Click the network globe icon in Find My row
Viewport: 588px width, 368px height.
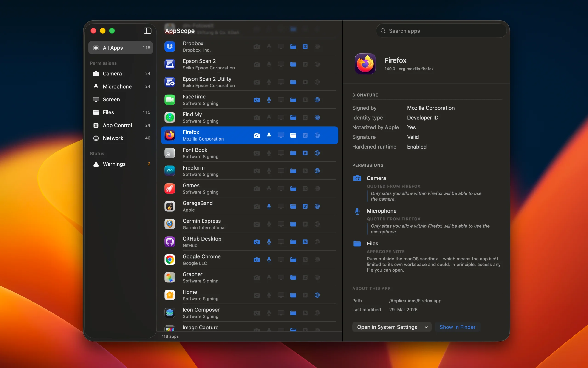317,118
